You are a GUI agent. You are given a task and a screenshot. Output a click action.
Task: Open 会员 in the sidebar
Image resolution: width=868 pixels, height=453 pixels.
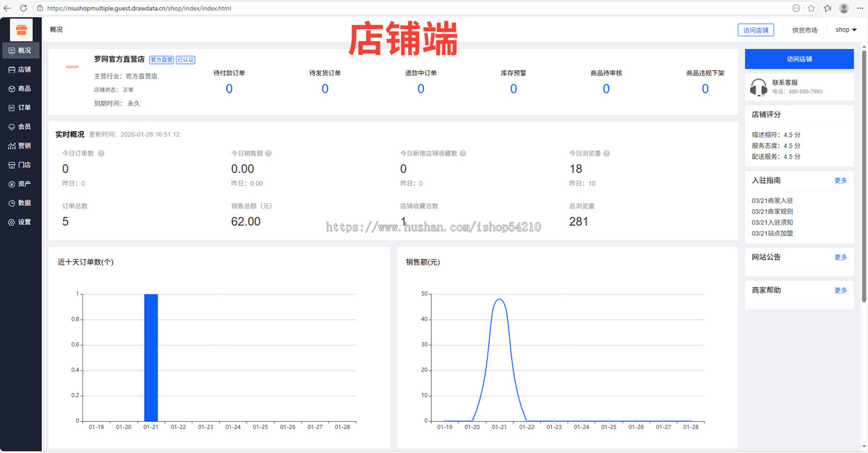(20, 127)
